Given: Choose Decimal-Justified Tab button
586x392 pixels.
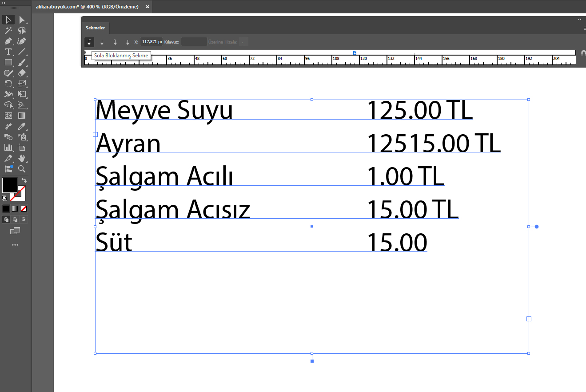Looking at the screenshot, I should (x=128, y=42).
